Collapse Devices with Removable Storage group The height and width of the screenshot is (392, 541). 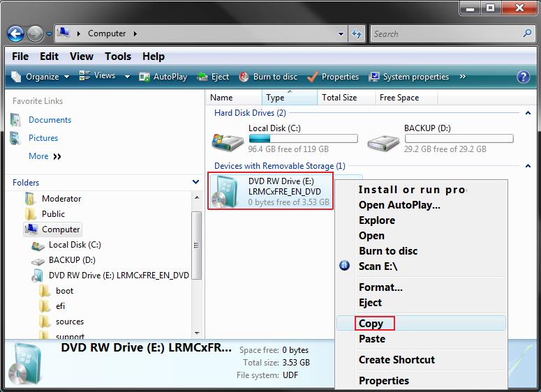pos(528,166)
